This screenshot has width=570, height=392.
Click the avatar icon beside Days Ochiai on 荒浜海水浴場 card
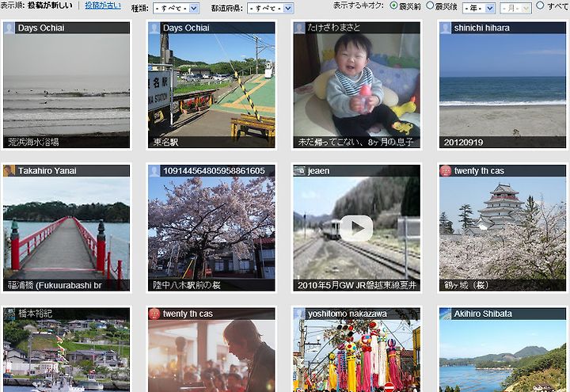9,28
